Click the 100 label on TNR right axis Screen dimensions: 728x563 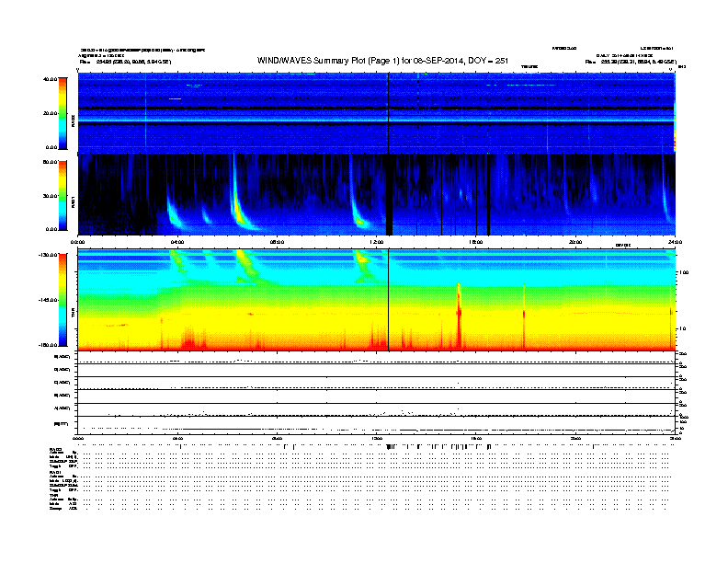pyautogui.click(x=684, y=272)
